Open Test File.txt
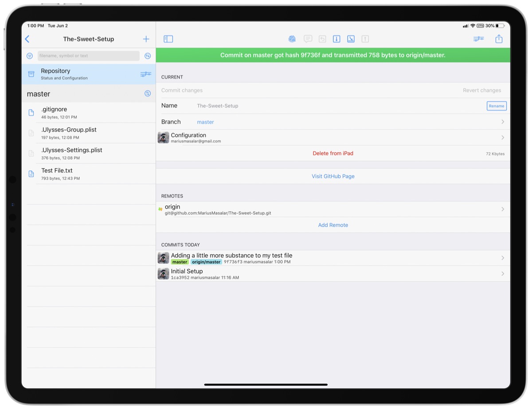532x410 pixels. (x=89, y=174)
